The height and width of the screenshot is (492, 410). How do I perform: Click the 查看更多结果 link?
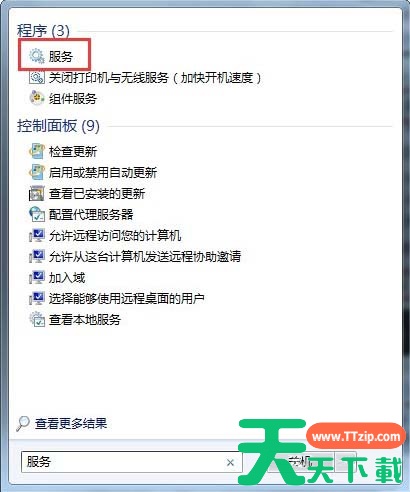point(71,424)
